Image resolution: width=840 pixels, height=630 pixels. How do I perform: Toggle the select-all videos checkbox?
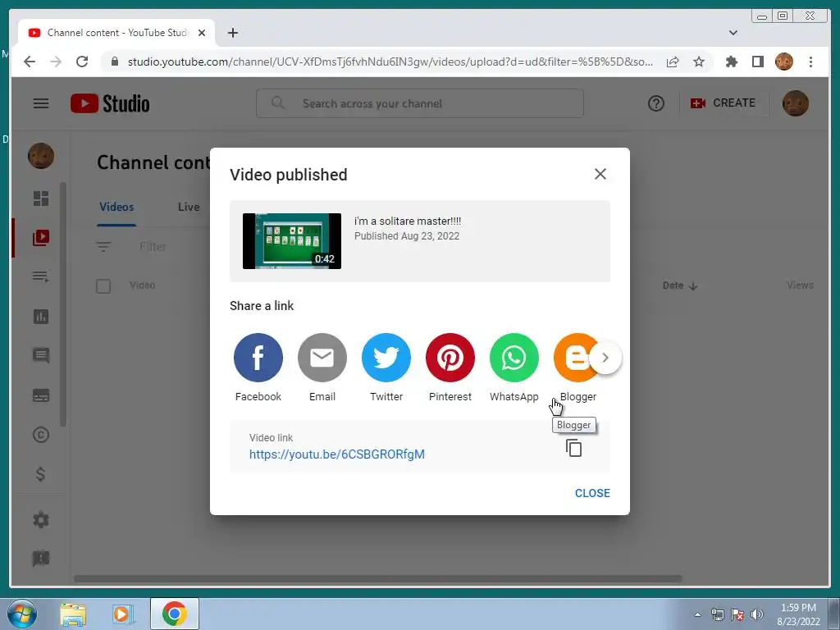coord(103,286)
